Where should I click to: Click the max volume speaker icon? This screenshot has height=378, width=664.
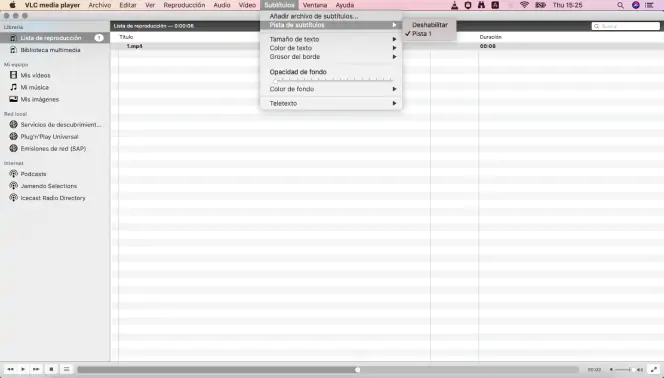[x=640, y=370]
